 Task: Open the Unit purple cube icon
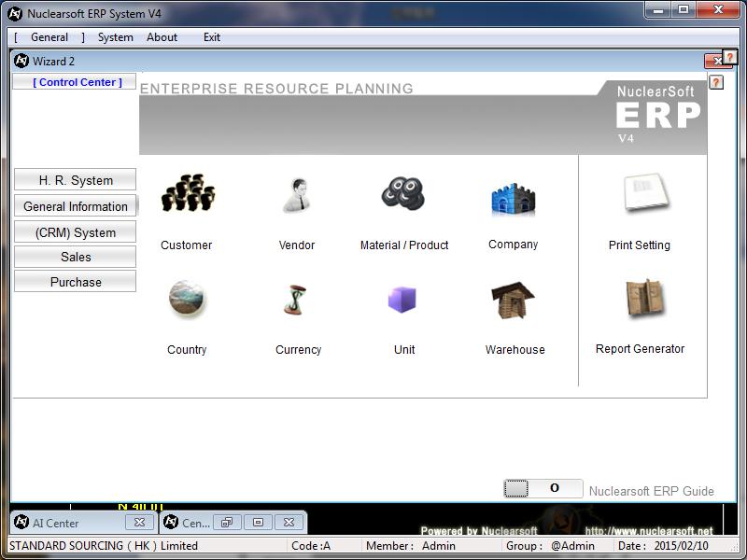tap(402, 299)
